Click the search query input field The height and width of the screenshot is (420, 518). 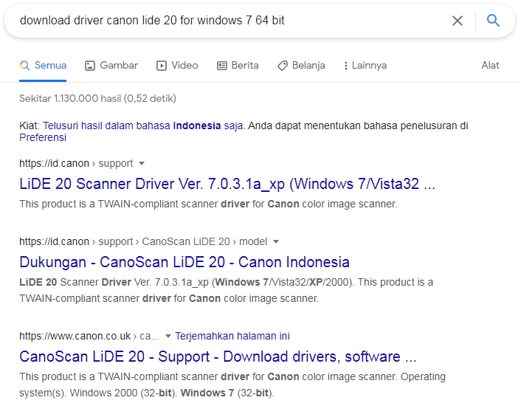tap(231, 21)
